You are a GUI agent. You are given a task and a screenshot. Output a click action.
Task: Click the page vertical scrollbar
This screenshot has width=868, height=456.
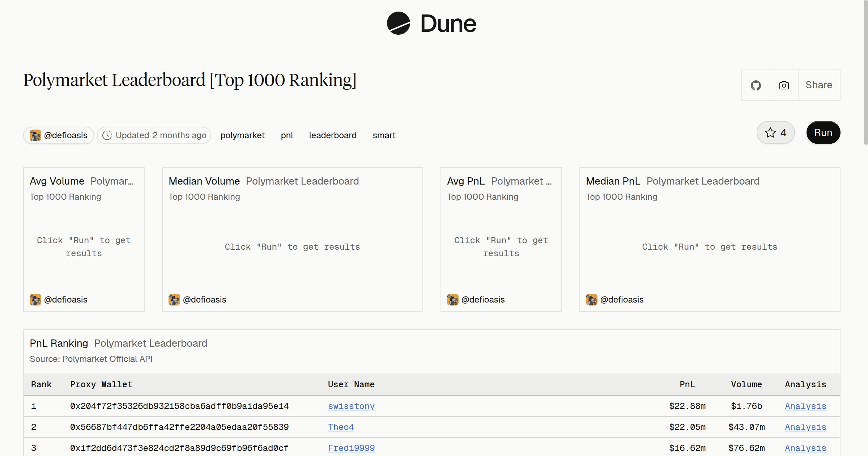click(x=865, y=72)
